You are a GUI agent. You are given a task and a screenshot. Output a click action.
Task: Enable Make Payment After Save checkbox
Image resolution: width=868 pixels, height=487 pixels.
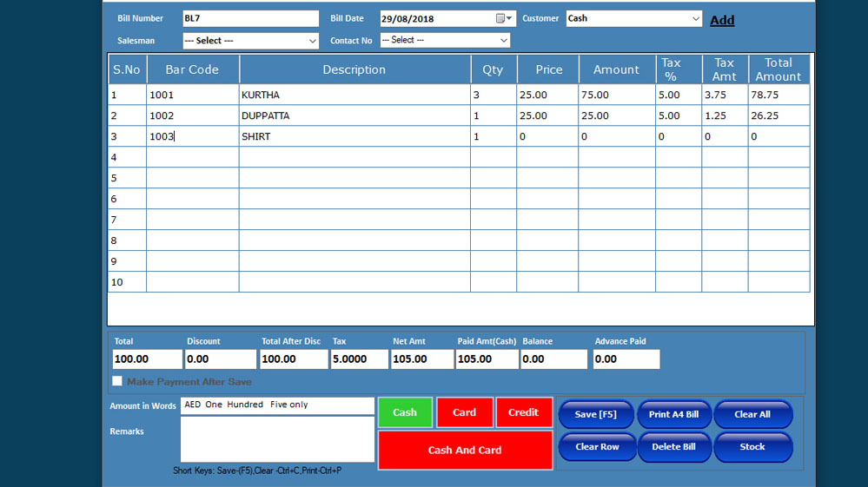(117, 381)
